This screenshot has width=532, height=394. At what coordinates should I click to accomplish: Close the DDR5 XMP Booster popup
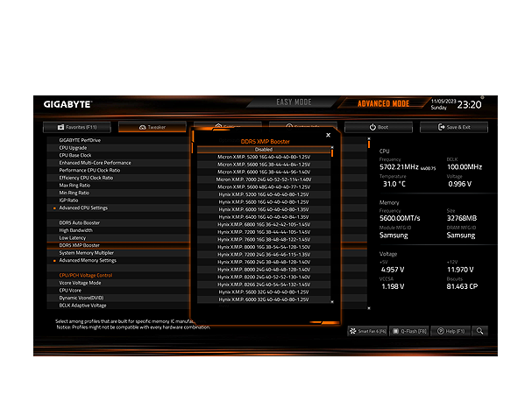click(x=329, y=135)
